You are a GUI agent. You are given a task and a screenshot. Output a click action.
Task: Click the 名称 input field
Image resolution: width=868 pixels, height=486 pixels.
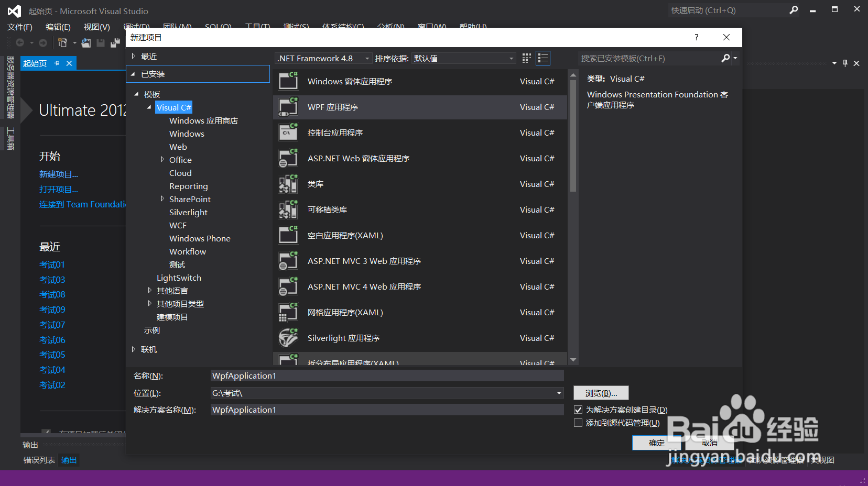387,375
